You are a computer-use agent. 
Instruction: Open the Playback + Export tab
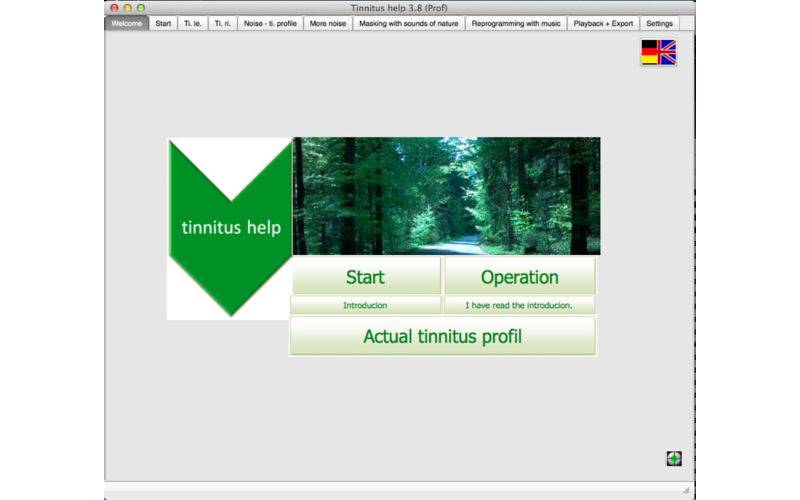(603, 23)
